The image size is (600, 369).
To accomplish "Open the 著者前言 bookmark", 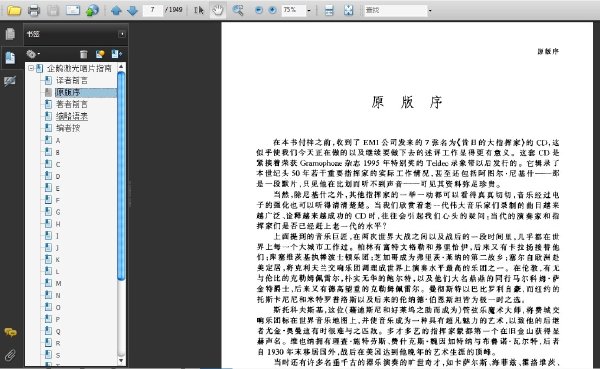I will [72, 104].
